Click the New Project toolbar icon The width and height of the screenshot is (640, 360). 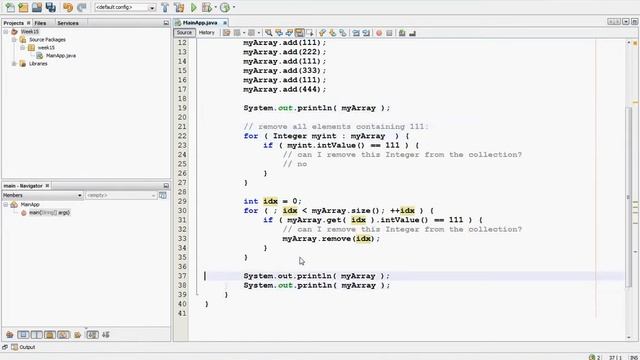click(23, 7)
